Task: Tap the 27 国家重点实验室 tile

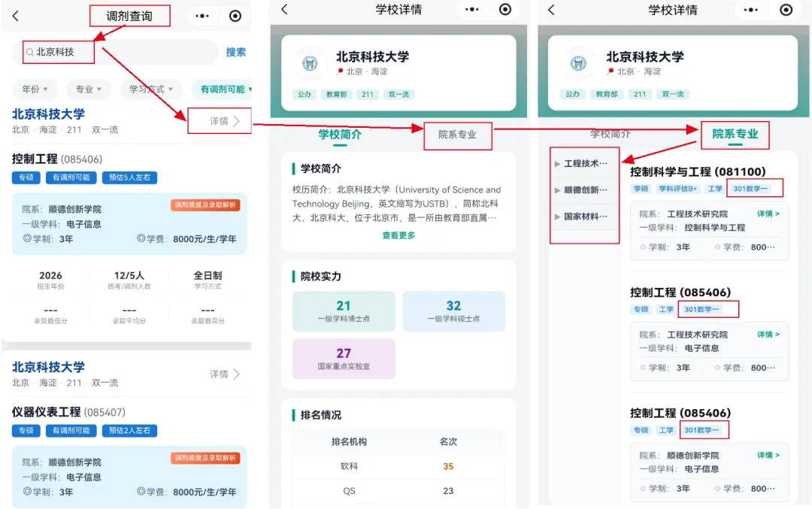Action: 344,359
